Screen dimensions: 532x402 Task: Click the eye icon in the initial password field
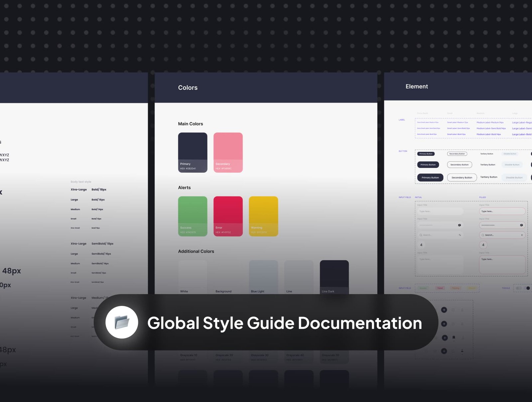(460, 225)
